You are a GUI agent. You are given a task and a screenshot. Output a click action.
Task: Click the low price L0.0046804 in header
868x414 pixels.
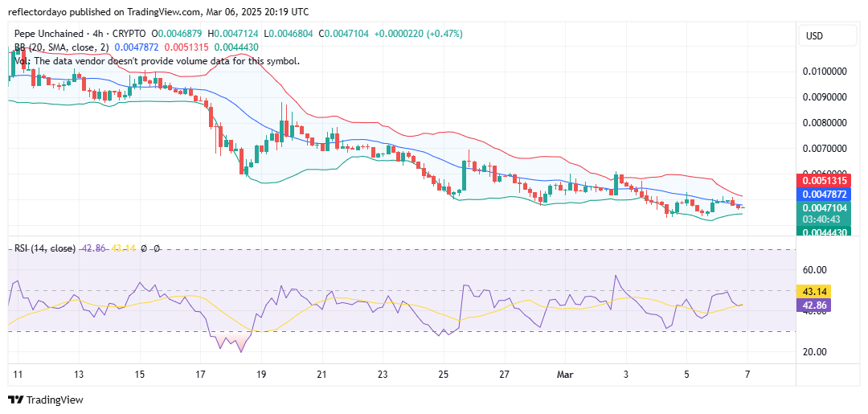[289, 35]
